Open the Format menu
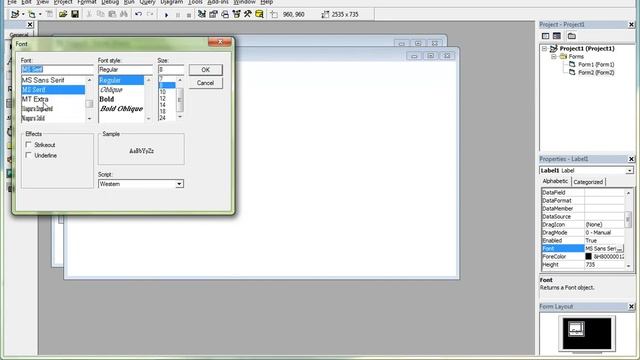The height and width of the screenshot is (360, 640). 87,2
